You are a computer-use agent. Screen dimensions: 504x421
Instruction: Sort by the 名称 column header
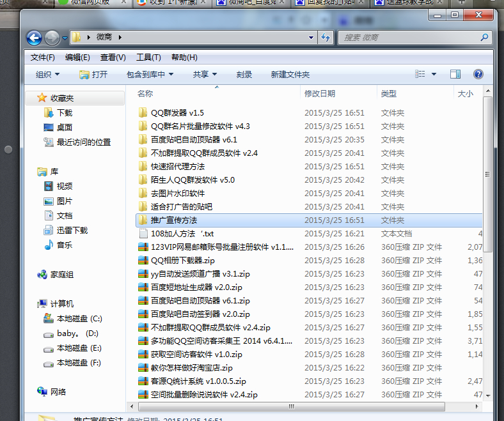pos(145,94)
